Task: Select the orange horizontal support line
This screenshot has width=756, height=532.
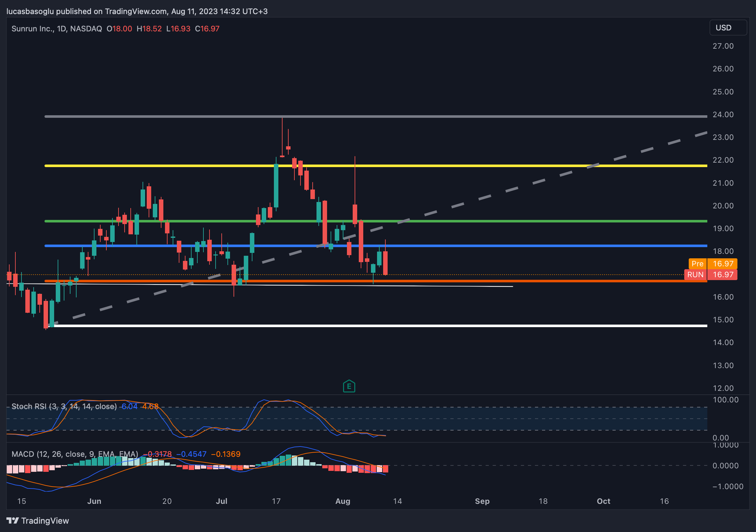Action: click(376, 281)
